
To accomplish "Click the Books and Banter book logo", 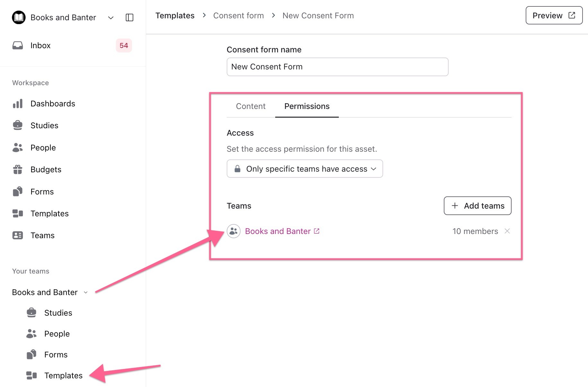I will [x=19, y=17].
